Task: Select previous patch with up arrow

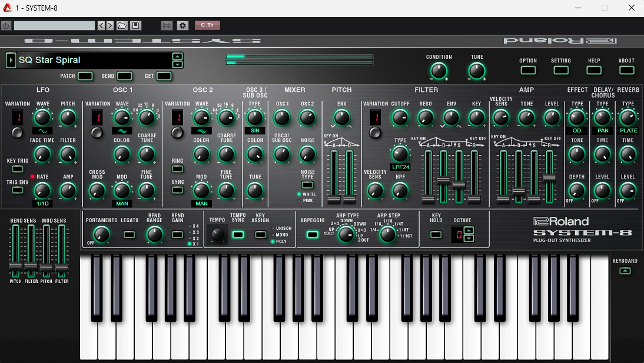Action: pyautogui.click(x=177, y=57)
